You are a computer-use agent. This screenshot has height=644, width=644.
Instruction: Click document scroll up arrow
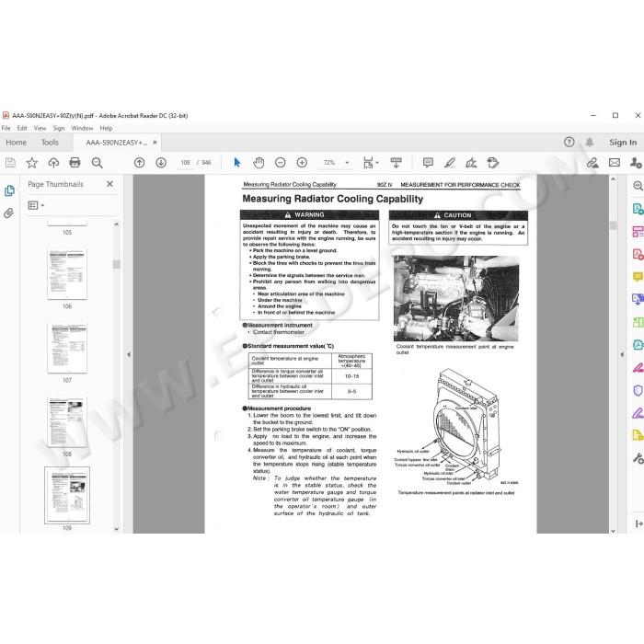[614, 179]
